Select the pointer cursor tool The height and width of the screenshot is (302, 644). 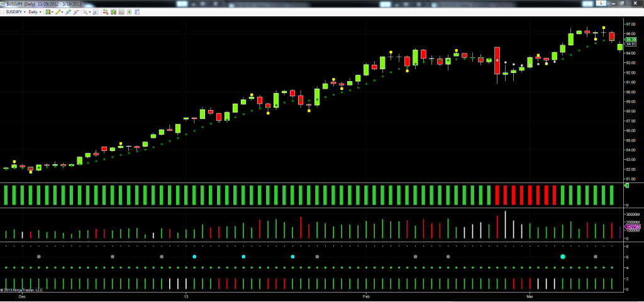pyautogui.click(x=86, y=12)
